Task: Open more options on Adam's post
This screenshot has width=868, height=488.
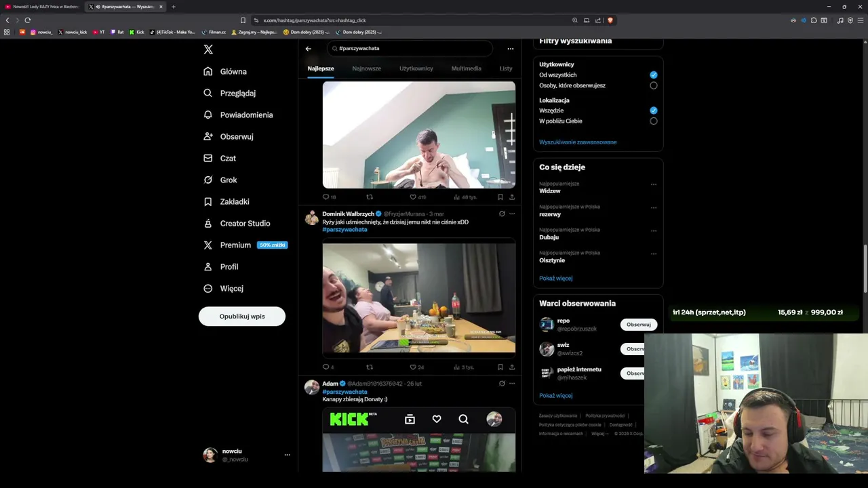Action: tap(512, 384)
